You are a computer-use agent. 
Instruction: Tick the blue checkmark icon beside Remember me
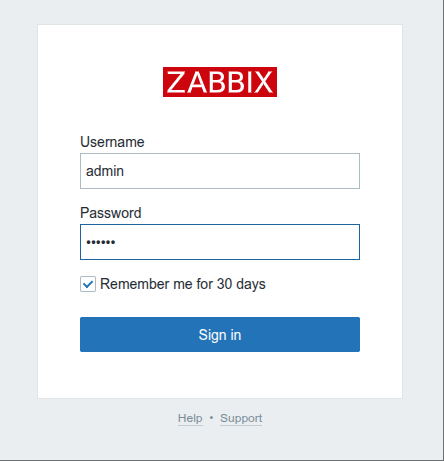pos(88,284)
